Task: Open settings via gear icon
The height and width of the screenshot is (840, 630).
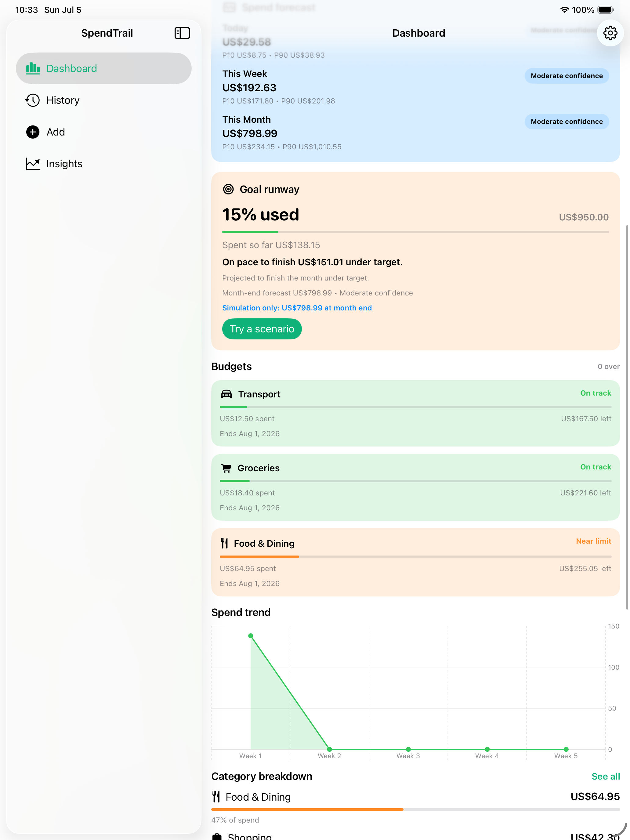Action: tap(610, 33)
